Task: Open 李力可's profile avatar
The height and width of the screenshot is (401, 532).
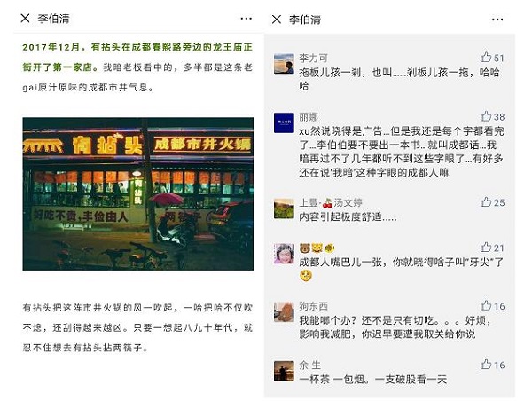Action: [x=284, y=64]
